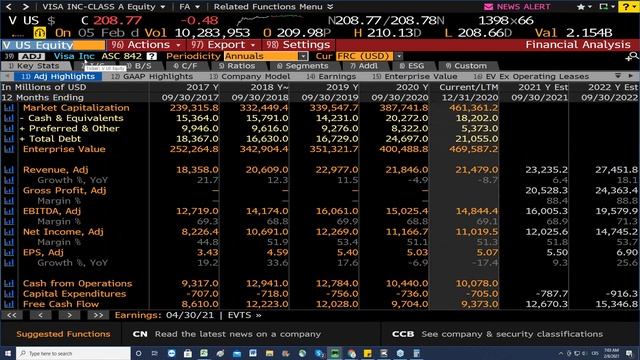Click the forward arrow in the top bar
The width and height of the screenshot is (640, 360).
click(25, 7)
